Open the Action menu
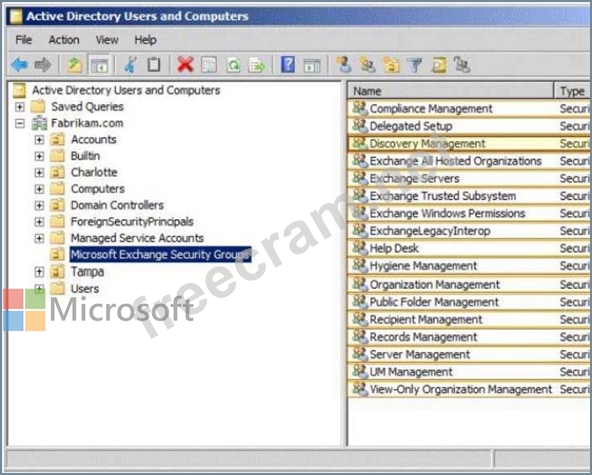Image resolution: width=592 pixels, height=475 pixels. tap(64, 40)
